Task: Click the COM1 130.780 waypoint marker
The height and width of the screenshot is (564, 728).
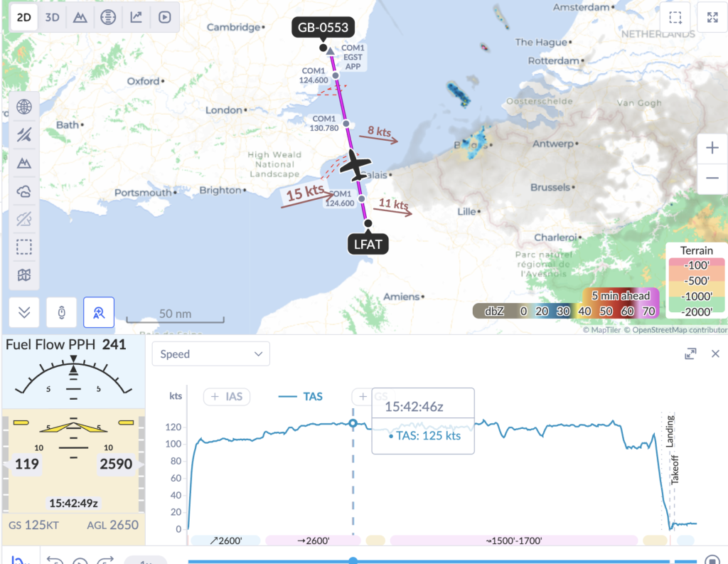Action: (x=346, y=124)
